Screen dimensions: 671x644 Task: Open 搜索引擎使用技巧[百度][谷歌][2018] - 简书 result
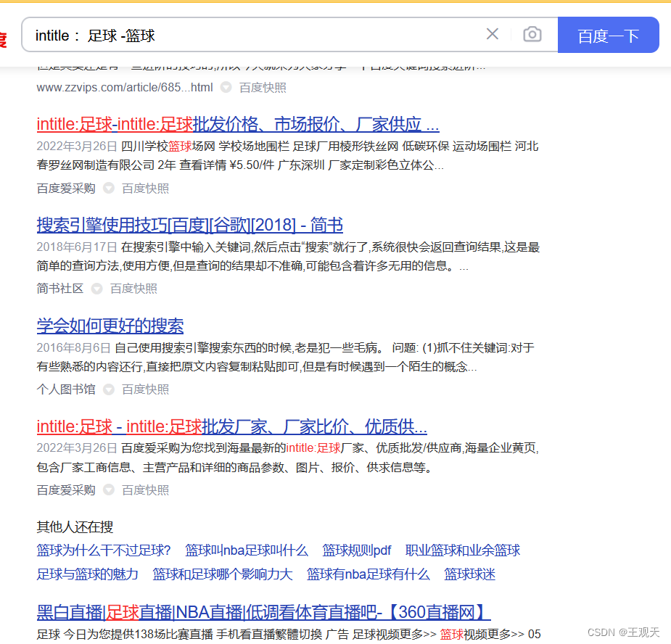point(189,225)
